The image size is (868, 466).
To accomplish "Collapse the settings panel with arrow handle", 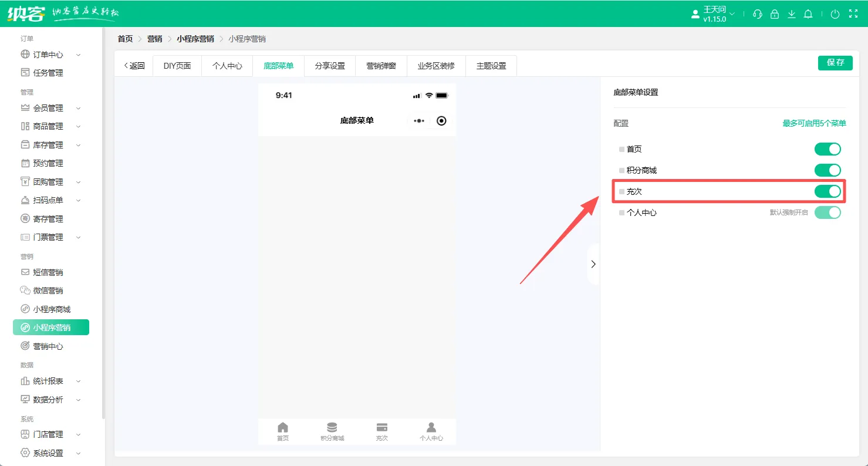I will point(593,264).
